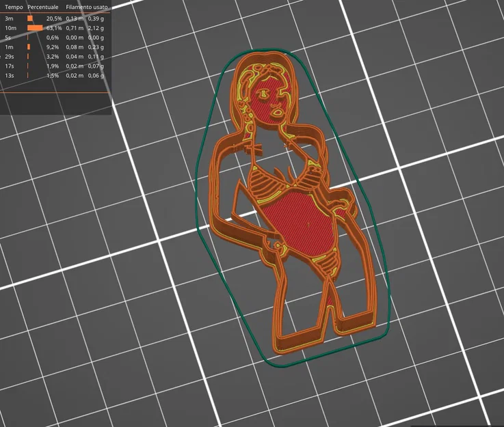Click the '0,13 m' filament length

(x=75, y=18)
